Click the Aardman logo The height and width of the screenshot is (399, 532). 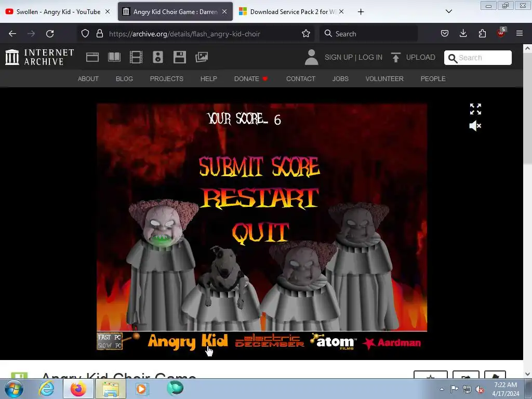(392, 343)
